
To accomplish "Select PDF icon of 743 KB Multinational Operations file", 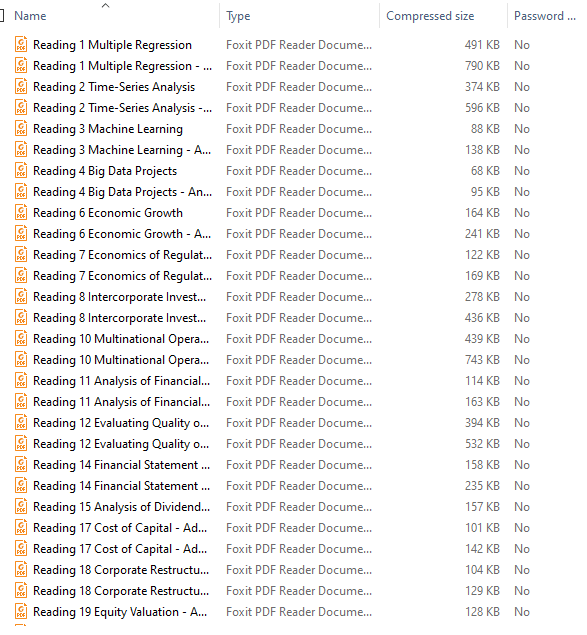I will [x=21, y=360].
